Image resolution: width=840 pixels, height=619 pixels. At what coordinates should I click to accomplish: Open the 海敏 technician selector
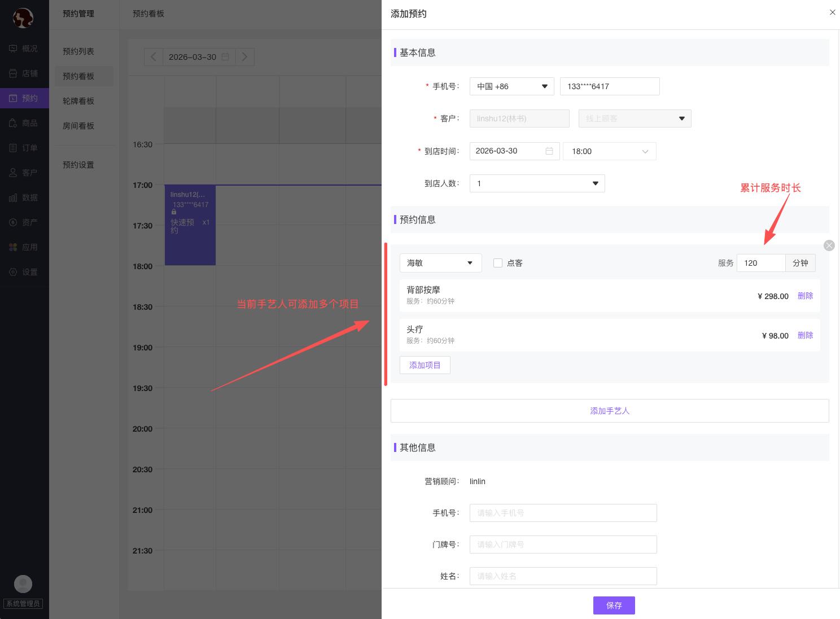[x=440, y=263]
